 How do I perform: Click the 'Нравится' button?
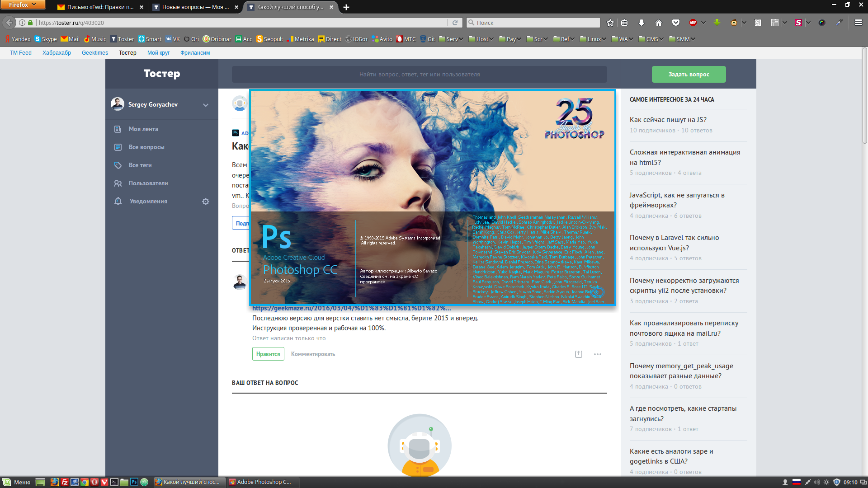pyautogui.click(x=268, y=354)
